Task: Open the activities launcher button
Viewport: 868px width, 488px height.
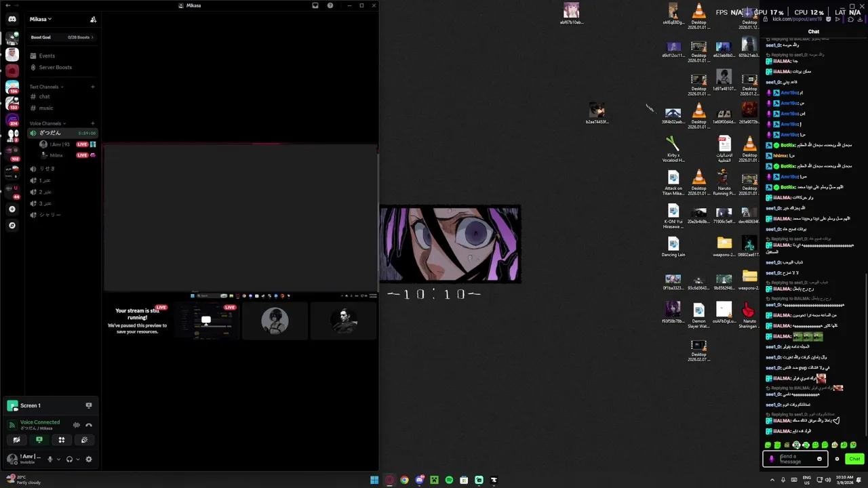Action: (62, 440)
